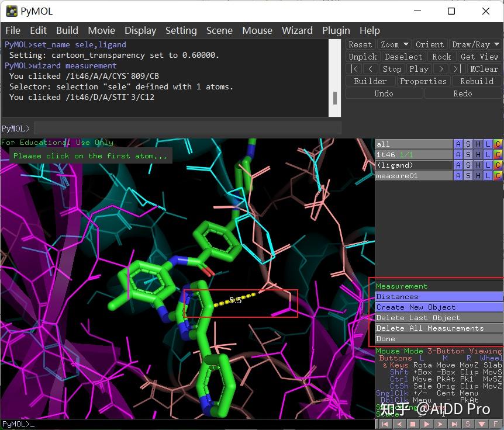Open the Wizard menu

pyautogui.click(x=297, y=30)
